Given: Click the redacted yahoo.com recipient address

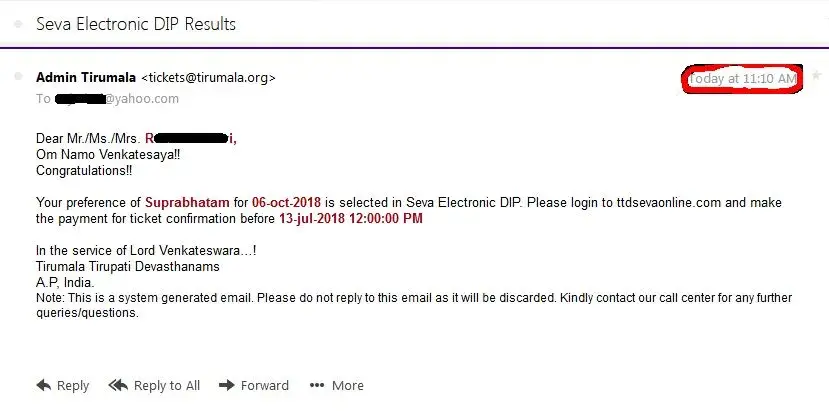Looking at the screenshot, I should pyautogui.click(x=117, y=98).
